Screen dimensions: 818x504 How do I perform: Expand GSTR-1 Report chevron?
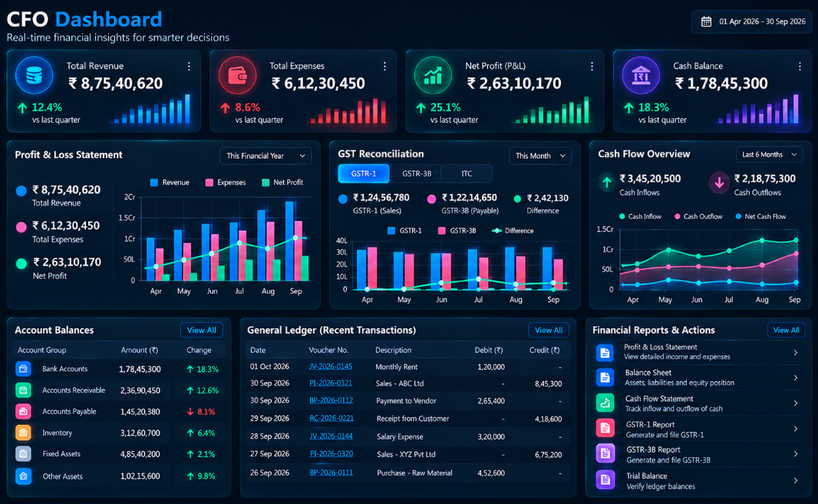796,429
